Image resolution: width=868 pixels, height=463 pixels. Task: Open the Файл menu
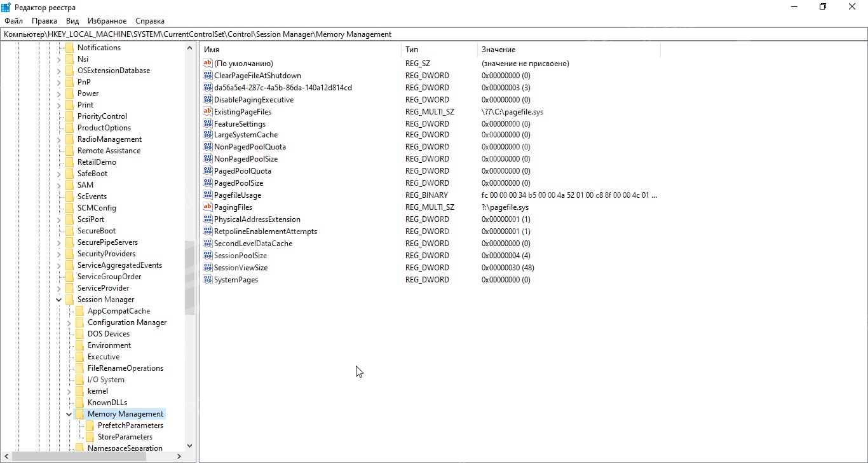[13, 21]
